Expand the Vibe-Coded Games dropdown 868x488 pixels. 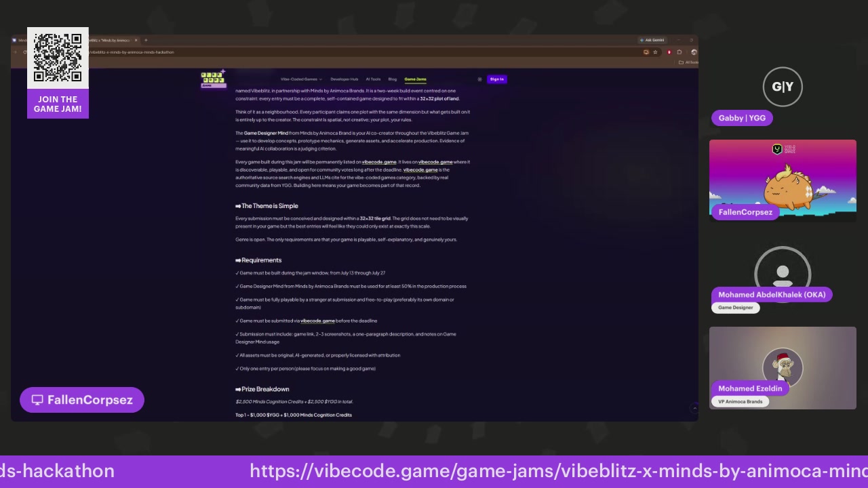pyautogui.click(x=301, y=79)
